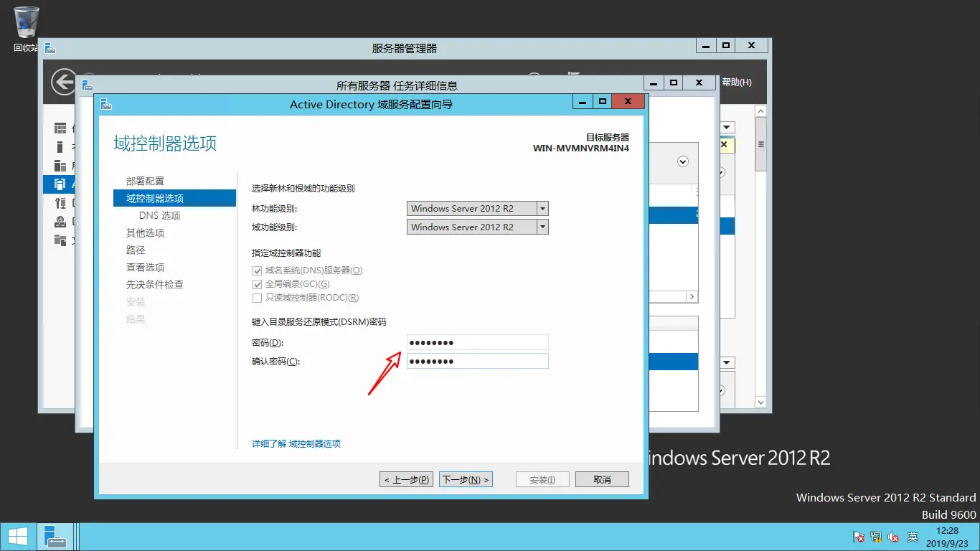Dismiss the yellow notification X in Server Manager
980x551 pixels.
point(723,144)
